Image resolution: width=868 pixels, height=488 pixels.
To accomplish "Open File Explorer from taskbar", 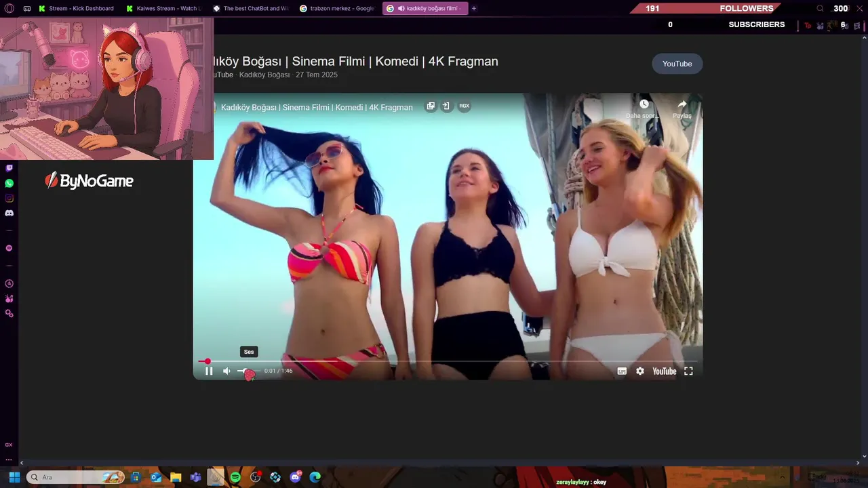I will point(176,477).
